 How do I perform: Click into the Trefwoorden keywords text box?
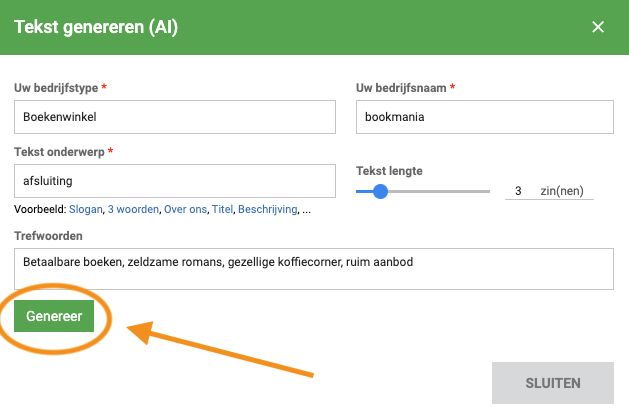(313, 267)
